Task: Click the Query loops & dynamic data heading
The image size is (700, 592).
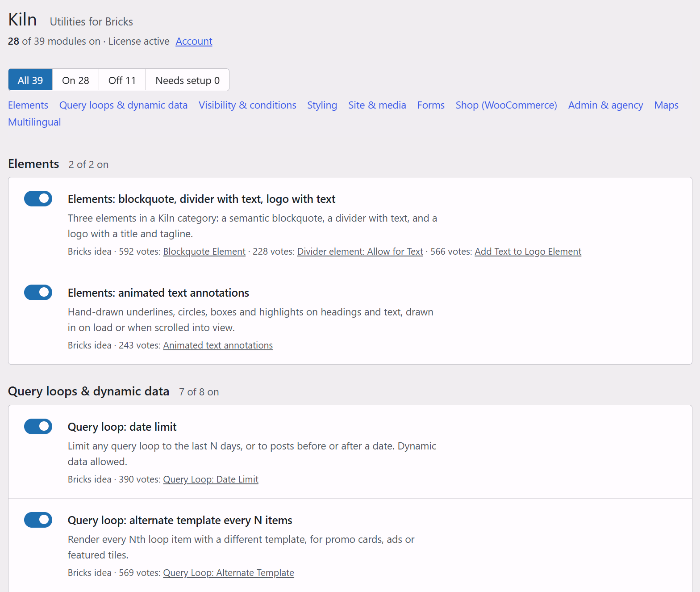Action: (x=88, y=391)
